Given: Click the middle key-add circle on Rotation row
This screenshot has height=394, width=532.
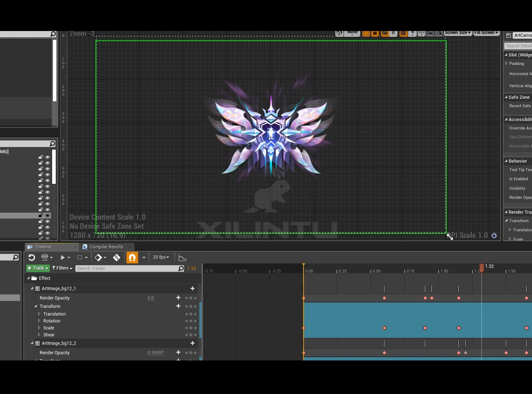Looking at the screenshot, I should [x=191, y=321].
